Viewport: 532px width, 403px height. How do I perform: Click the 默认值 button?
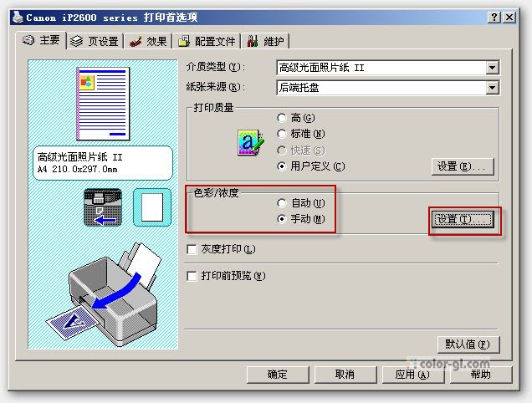point(468,344)
